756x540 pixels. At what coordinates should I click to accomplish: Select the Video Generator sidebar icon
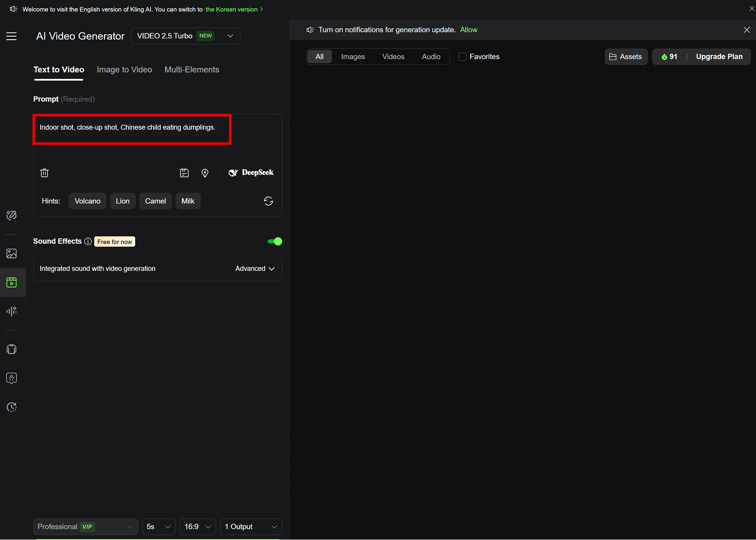click(x=12, y=282)
